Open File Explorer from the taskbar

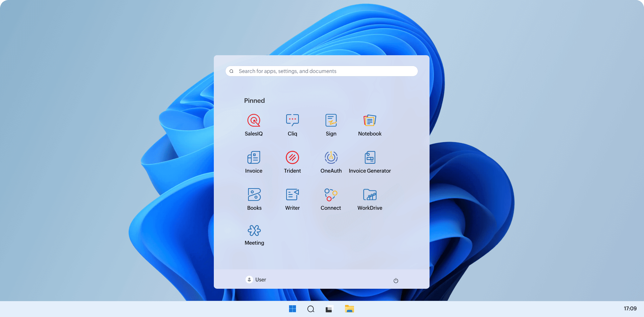[349, 309]
